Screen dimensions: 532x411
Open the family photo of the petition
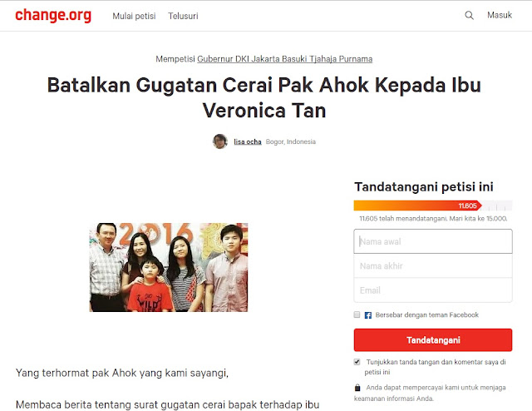(169, 267)
